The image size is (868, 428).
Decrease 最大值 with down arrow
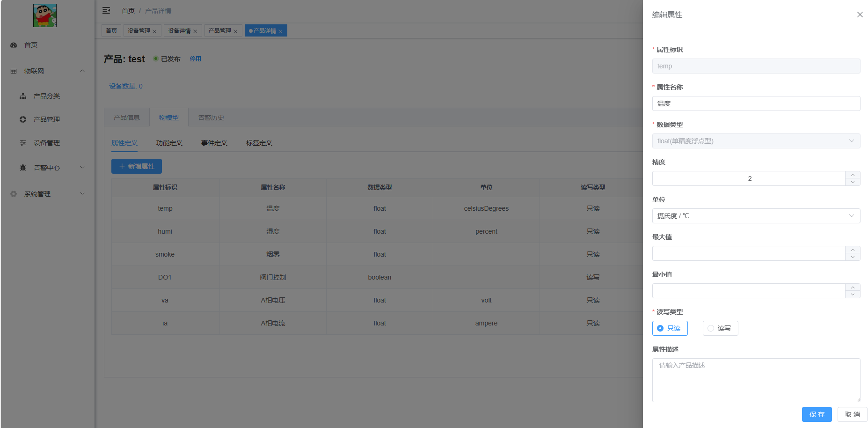853,257
